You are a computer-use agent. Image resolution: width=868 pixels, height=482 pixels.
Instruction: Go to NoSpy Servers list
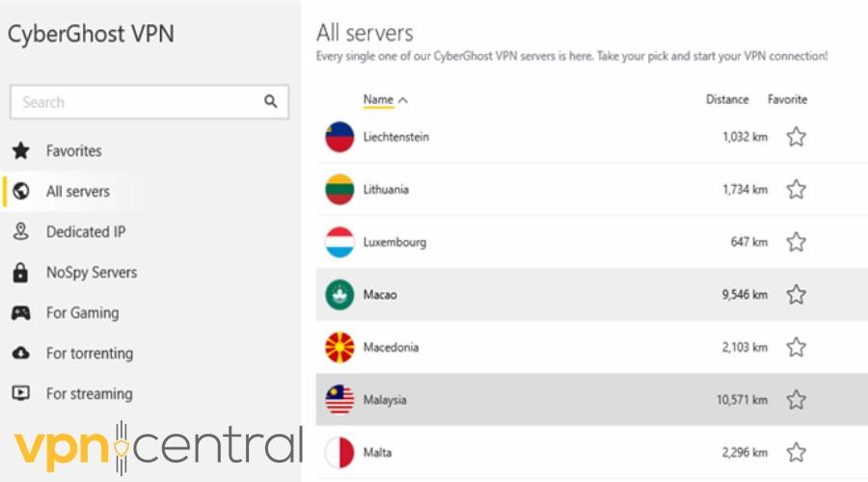click(92, 272)
